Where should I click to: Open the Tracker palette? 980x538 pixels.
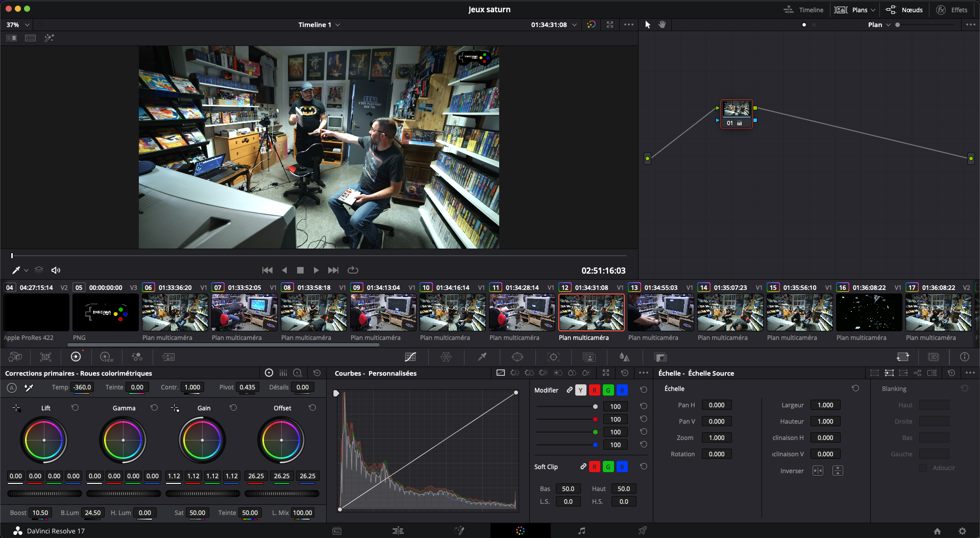tap(553, 357)
